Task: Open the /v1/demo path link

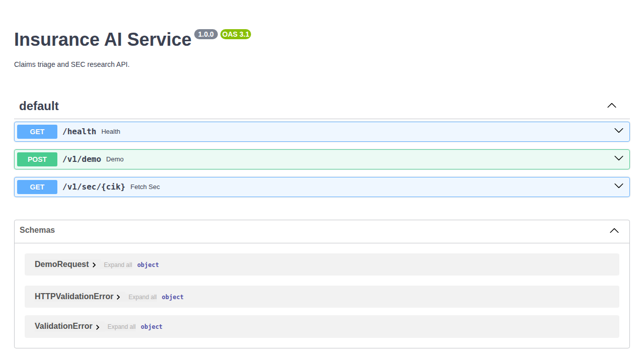Action: 82,159
